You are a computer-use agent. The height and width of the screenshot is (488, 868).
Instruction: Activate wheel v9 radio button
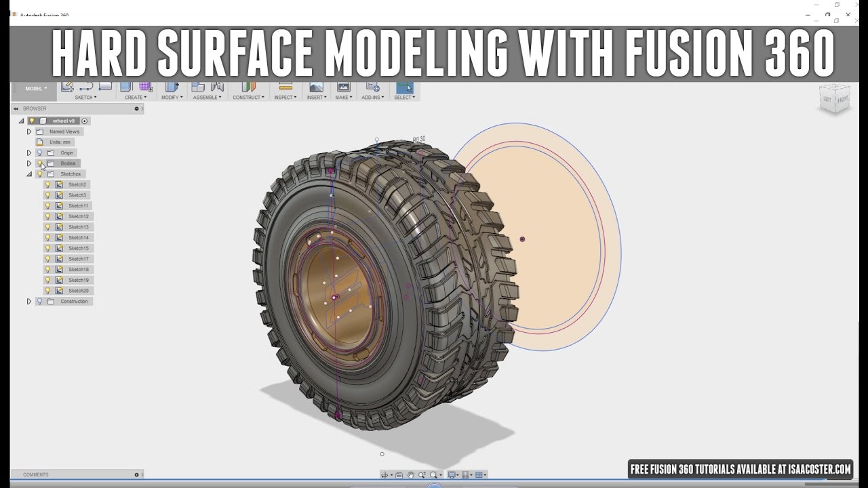pyautogui.click(x=85, y=121)
